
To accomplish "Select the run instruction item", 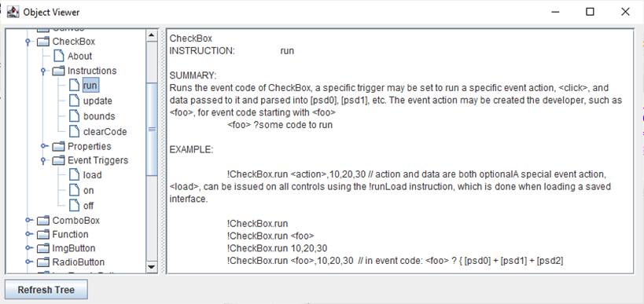I will coord(90,86).
